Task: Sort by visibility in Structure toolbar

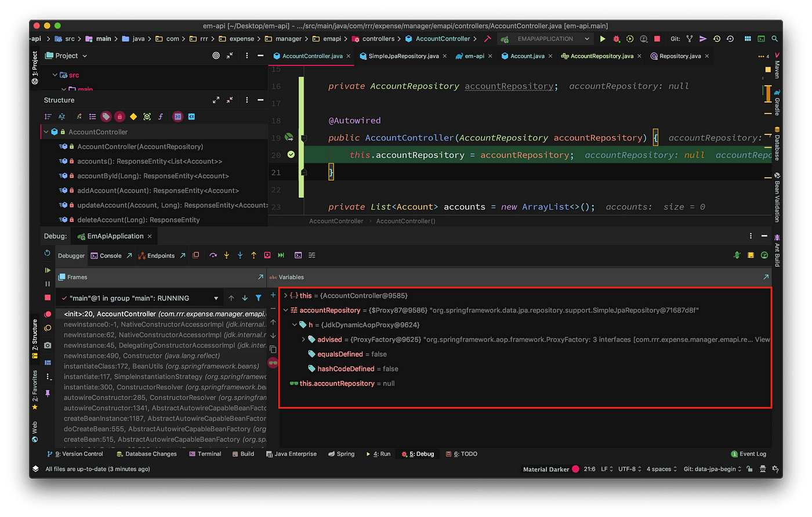Action: coord(48,116)
